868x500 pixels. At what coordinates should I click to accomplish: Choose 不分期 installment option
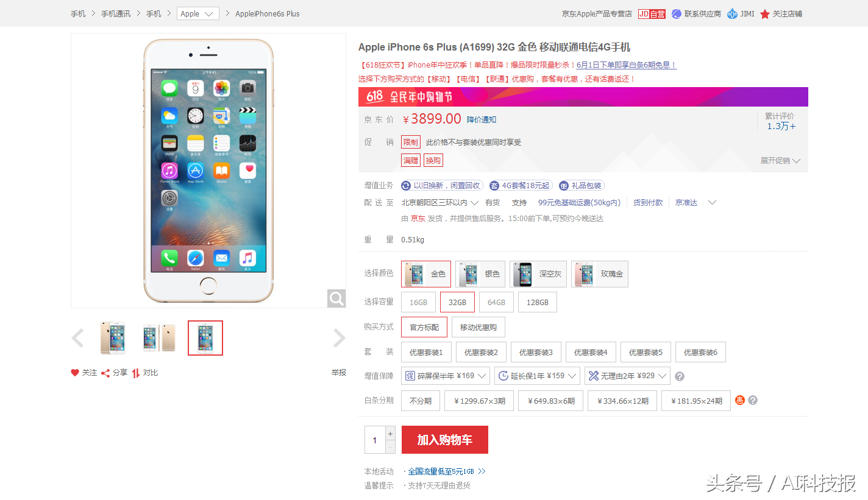421,401
